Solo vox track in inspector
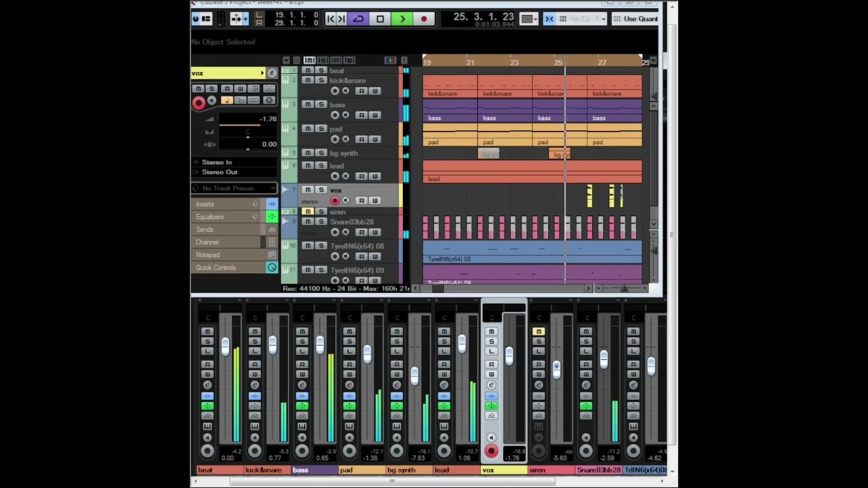Image resolution: width=868 pixels, height=488 pixels. [212, 89]
